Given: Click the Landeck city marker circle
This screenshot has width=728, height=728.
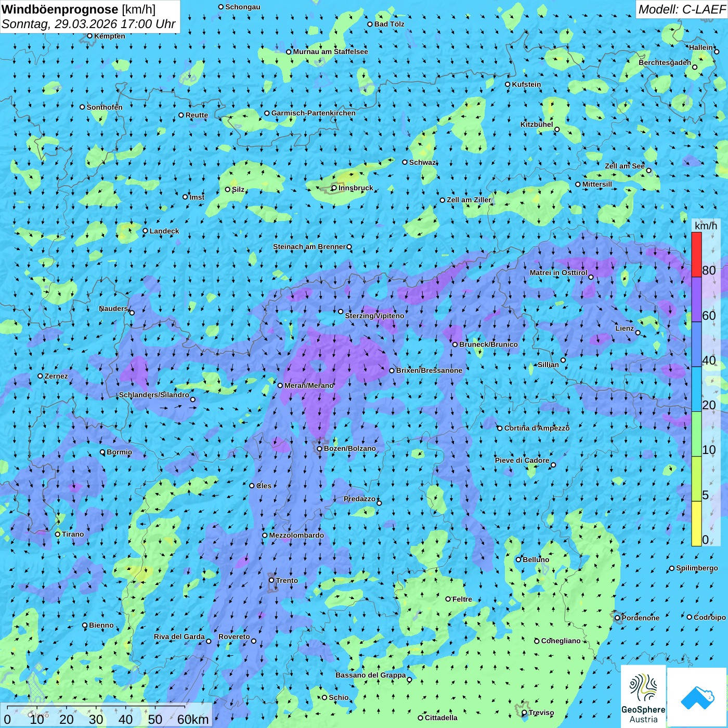Looking at the screenshot, I should 145,231.
